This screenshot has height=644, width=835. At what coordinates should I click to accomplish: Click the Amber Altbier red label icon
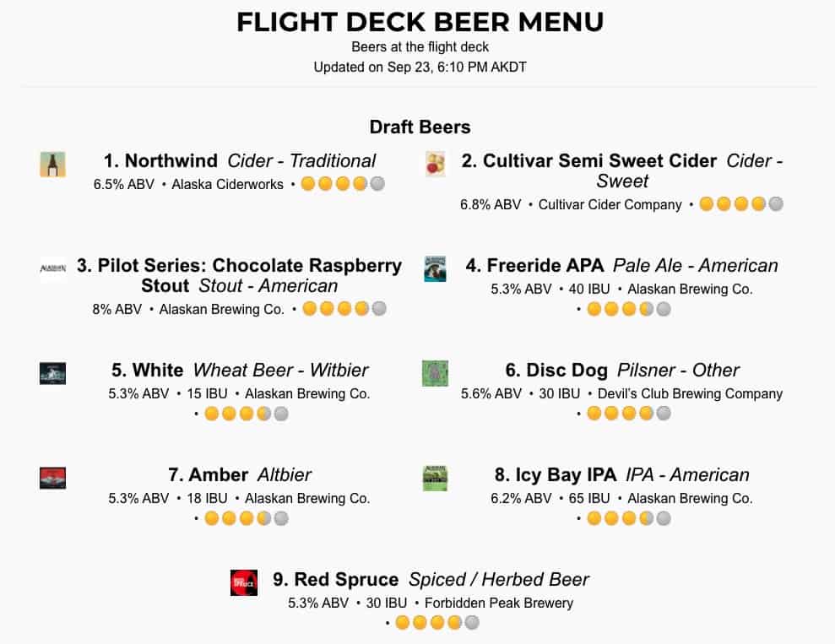coord(52,478)
